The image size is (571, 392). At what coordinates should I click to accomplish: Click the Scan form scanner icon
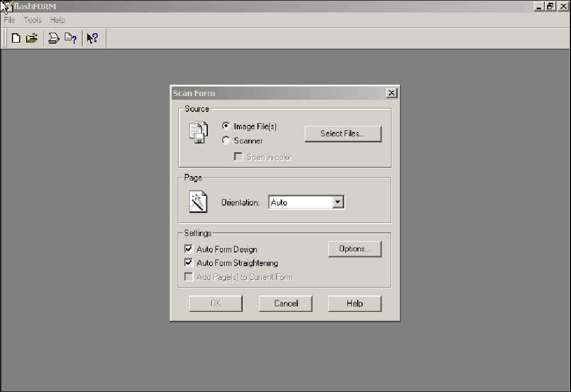point(53,38)
